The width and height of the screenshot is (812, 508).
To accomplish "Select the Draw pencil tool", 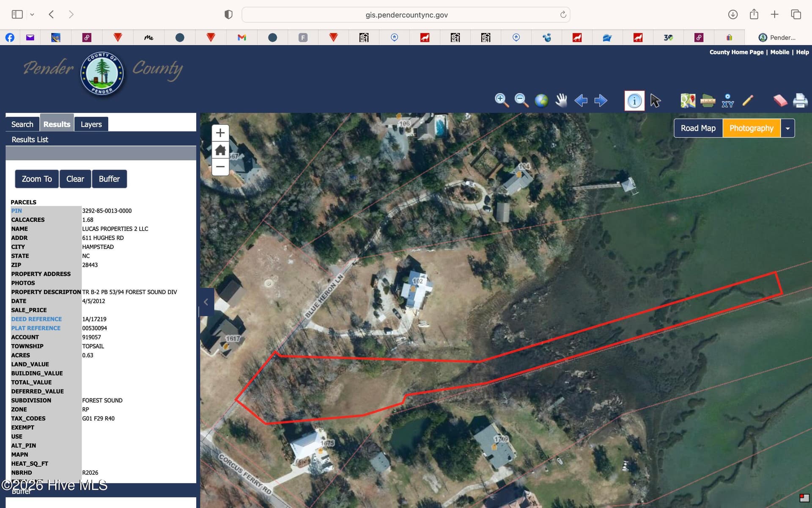I will (x=747, y=100).
